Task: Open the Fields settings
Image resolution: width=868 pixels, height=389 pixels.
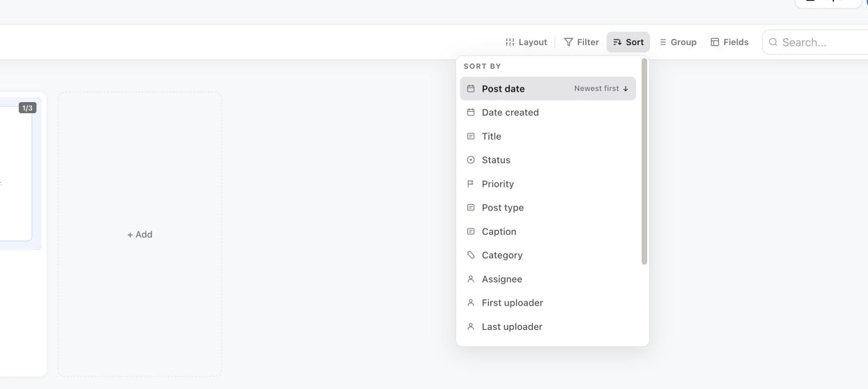Action: (729, 42)
